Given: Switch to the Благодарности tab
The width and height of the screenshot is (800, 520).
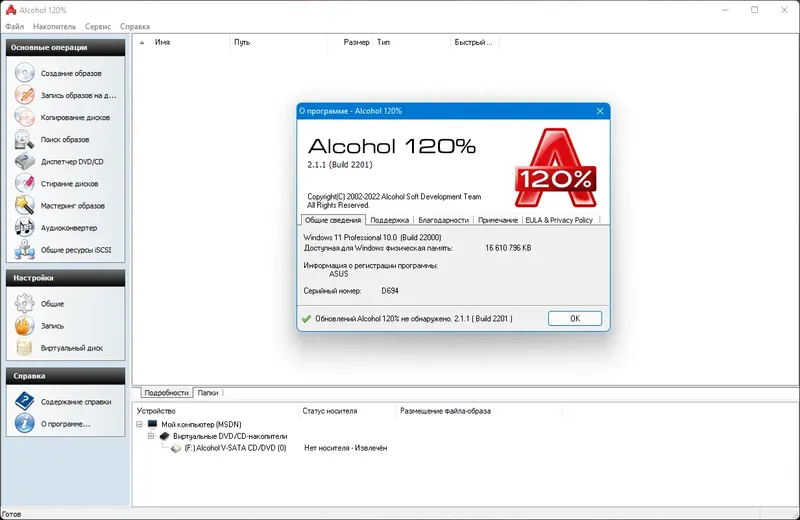Looking at the screenshot, I should pos(443,220).
